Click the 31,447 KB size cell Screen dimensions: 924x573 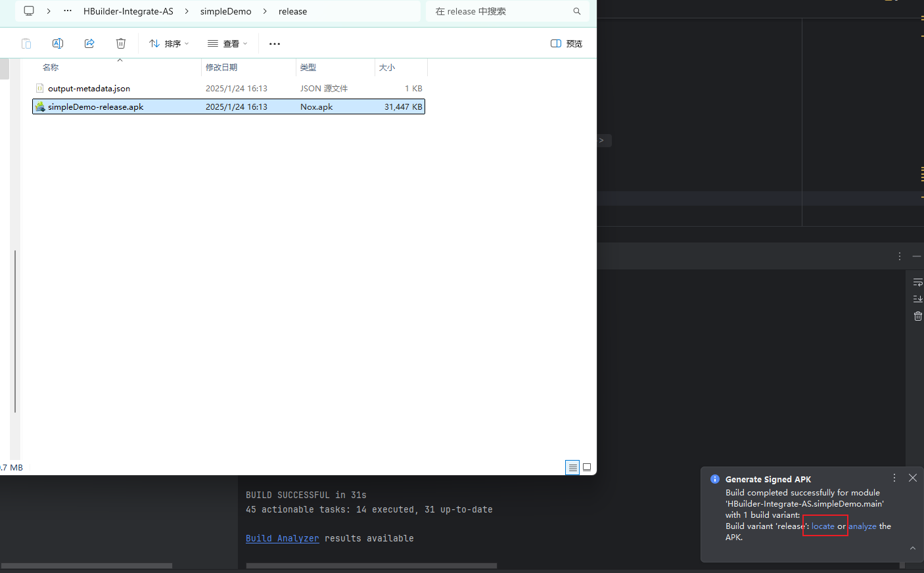403,106
